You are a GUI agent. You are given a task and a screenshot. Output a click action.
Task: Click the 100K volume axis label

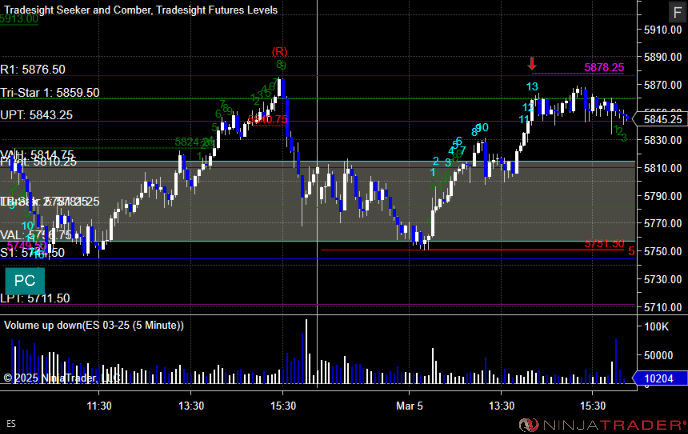pyautogui.click(x=656, y=326)
